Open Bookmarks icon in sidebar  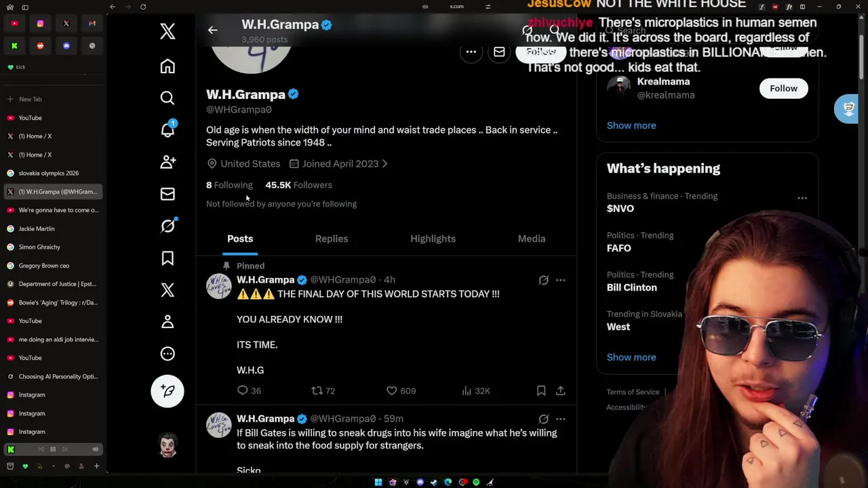(x=167, y=258)
